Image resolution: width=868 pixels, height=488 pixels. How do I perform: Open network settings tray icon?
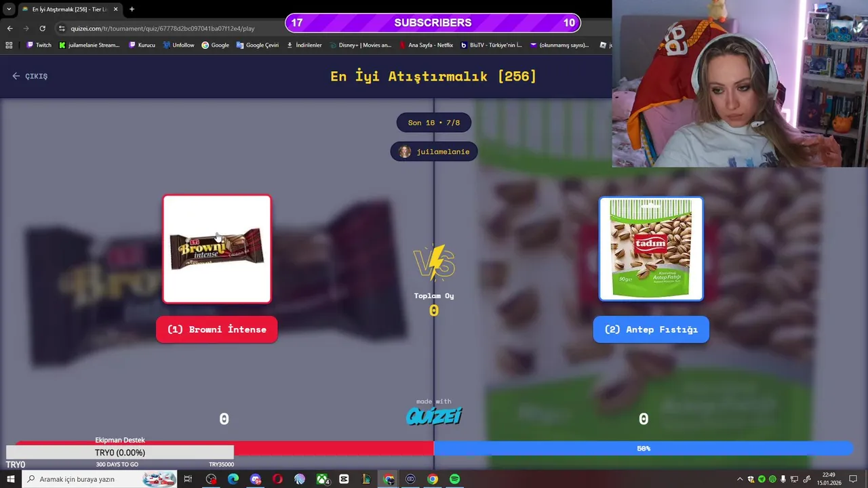click(795, 479)
